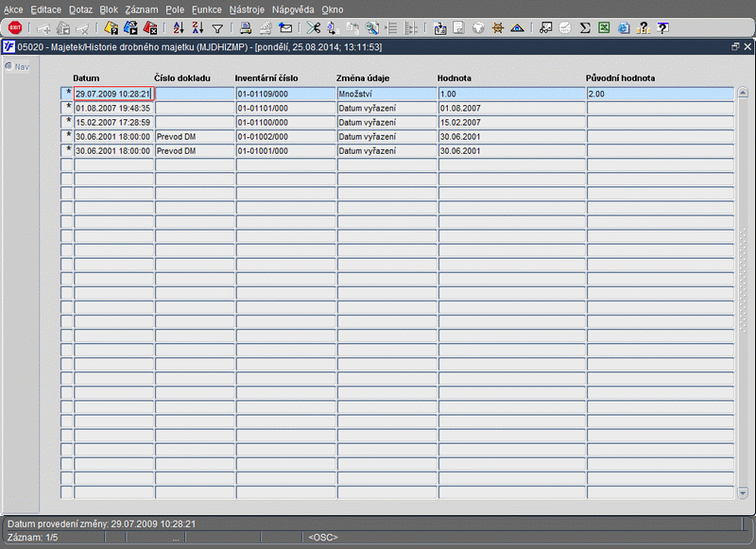Click the binoculars chart icon
The height and width of the screenshot is (549, 756).
pyautogui.click(x=546, y=28)
